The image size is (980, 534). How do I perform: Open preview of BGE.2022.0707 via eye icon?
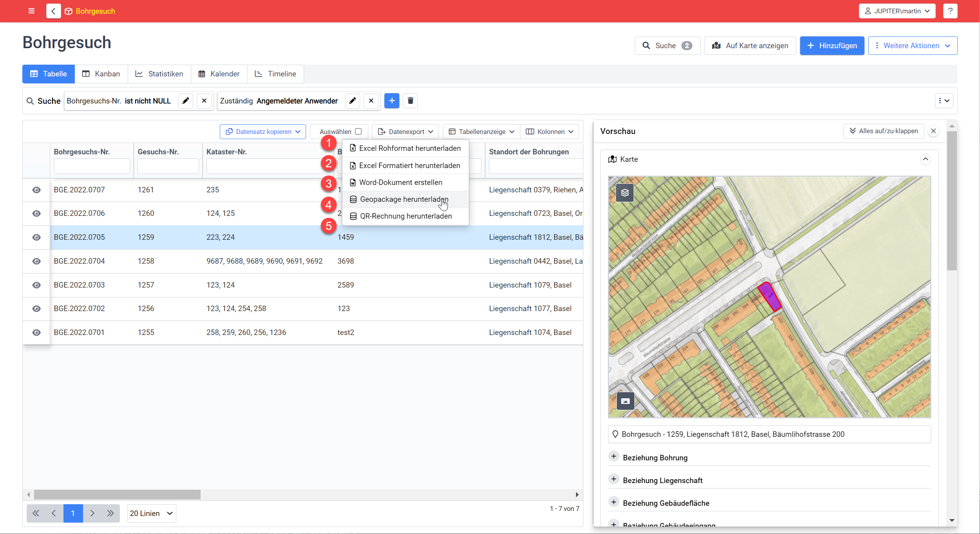(36, 190)
